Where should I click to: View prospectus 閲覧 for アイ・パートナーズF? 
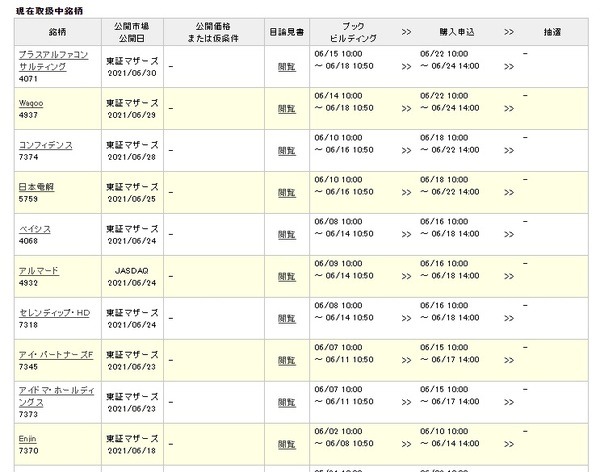click(x=287, y=360)
